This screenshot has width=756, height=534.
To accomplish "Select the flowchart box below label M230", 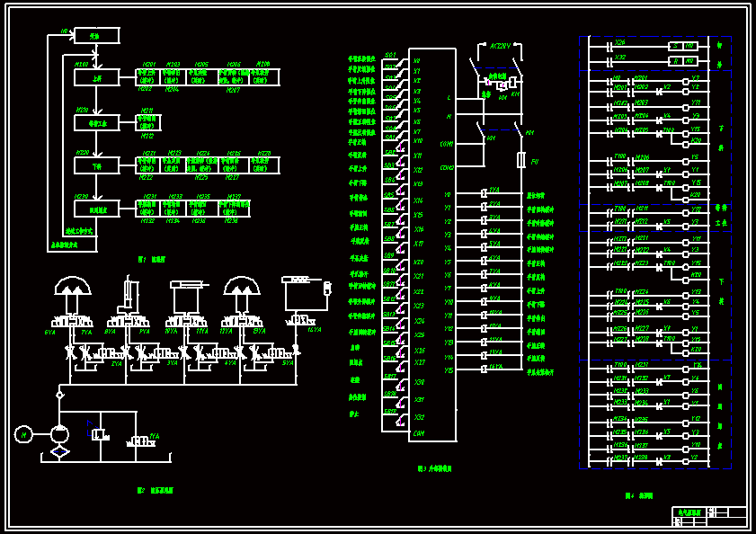I will coord(97,209).
